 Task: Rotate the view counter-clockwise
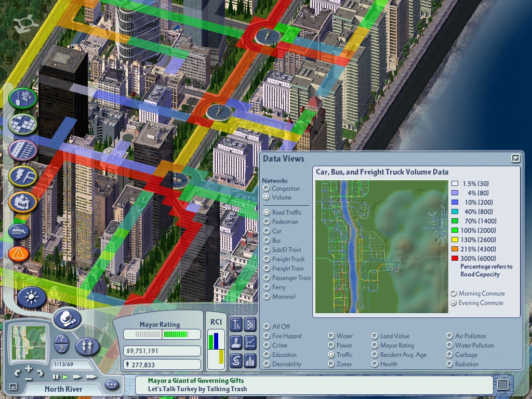coord(18,373)
